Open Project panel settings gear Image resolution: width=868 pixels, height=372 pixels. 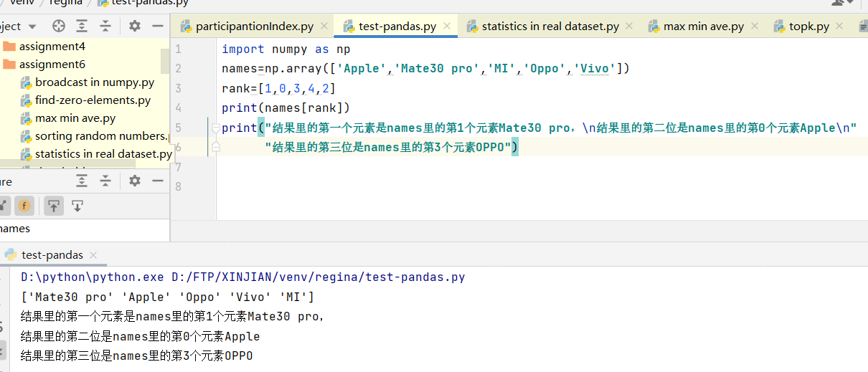point(135,27)
